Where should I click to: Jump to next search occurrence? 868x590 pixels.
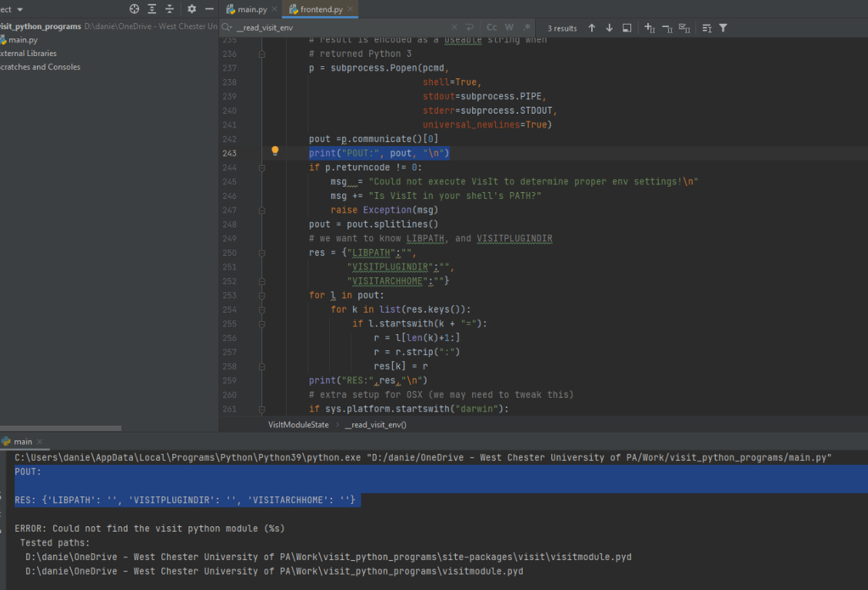click(x=609, y=28)
